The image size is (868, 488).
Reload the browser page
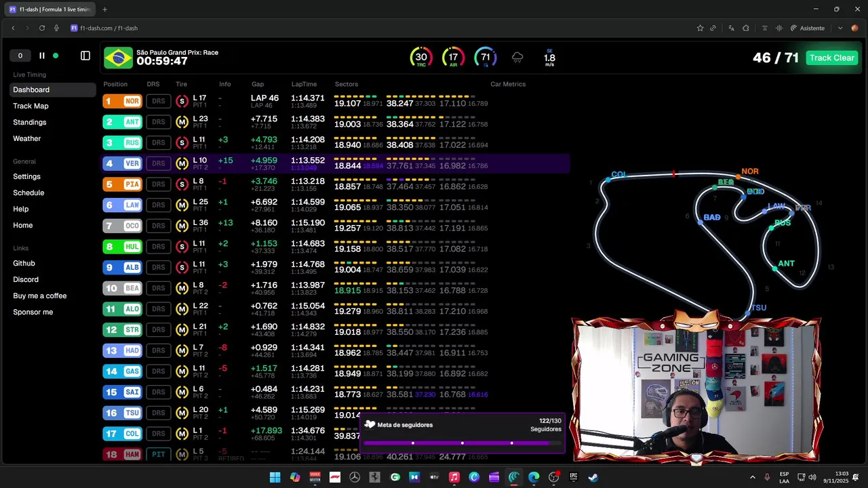[x=42, y=28]
